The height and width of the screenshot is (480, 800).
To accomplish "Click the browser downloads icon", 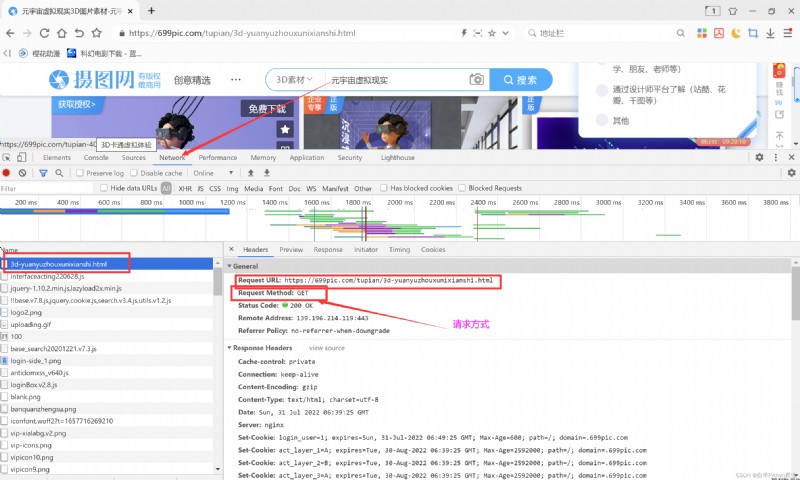I will [770, 33].
